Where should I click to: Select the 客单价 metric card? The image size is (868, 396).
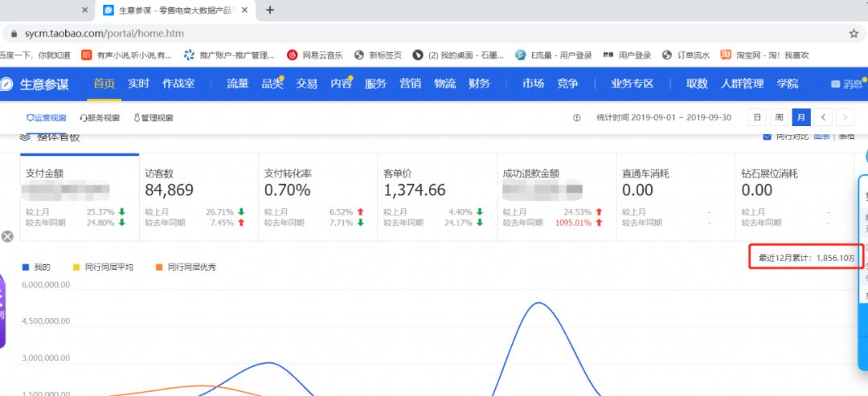click(437, 198)
